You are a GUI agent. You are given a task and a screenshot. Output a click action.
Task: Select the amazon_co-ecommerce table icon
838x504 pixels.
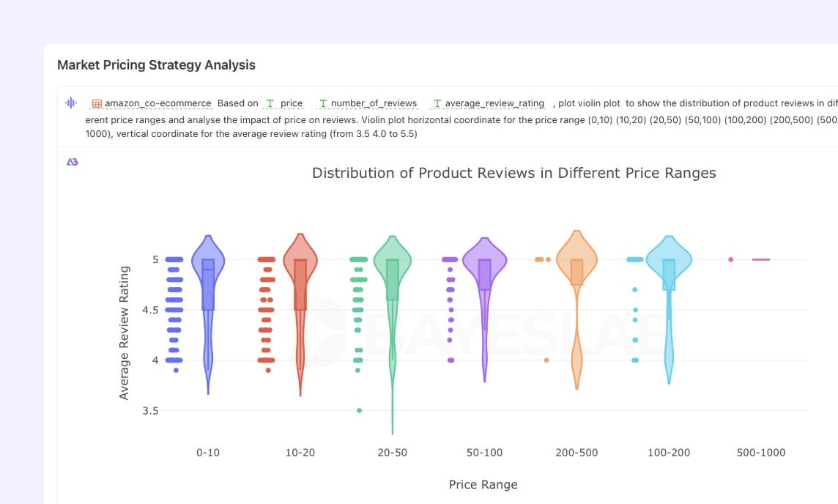(99, 103)
